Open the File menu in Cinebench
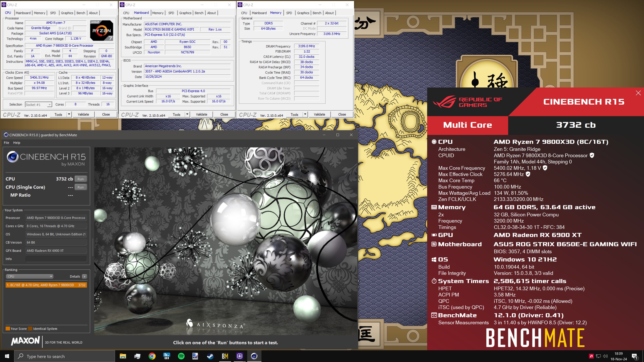 coord(7,143)
